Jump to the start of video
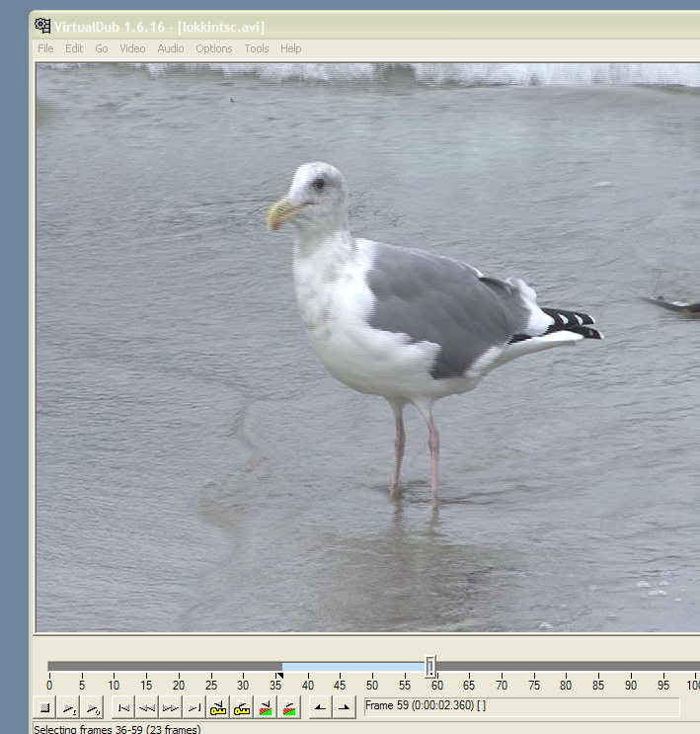 point(123,707)
